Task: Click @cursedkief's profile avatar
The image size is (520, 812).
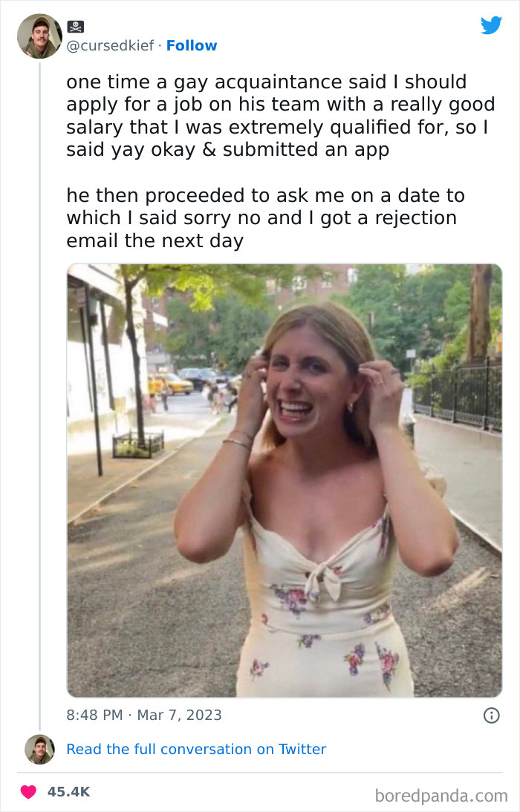Action: tap(40, 36)
